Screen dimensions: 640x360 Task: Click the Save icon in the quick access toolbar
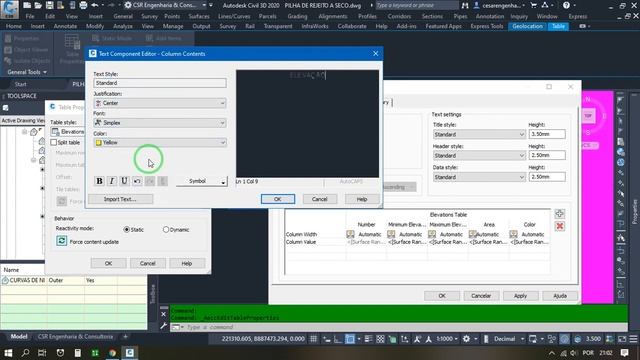tap(49, 5)
